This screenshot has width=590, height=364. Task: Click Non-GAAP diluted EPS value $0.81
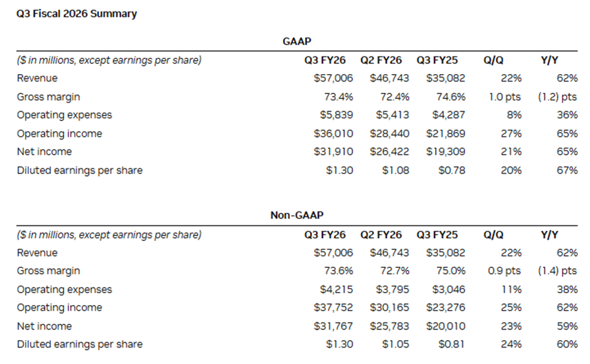click(452, 345)
